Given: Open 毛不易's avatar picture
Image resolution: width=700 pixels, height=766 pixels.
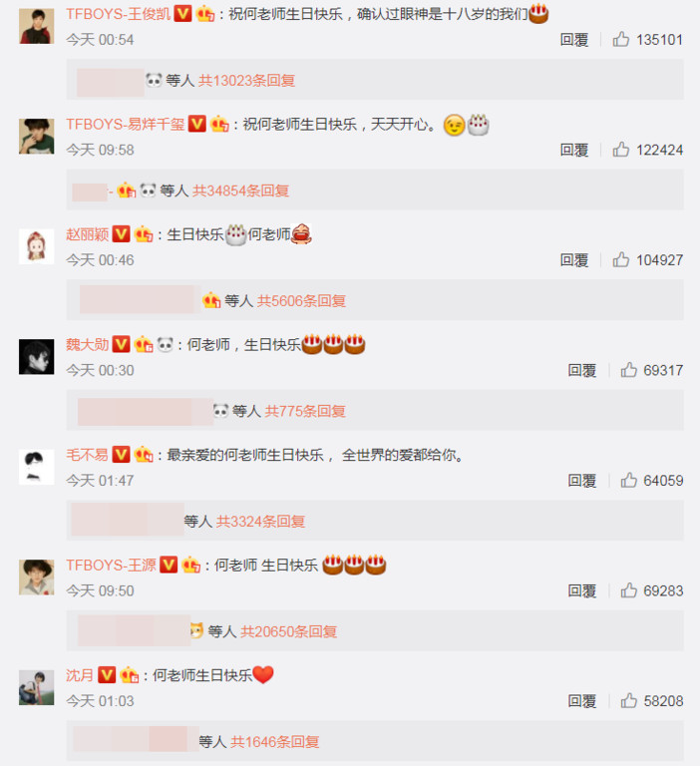Looking at the screenshot, I should pos(36,467).
